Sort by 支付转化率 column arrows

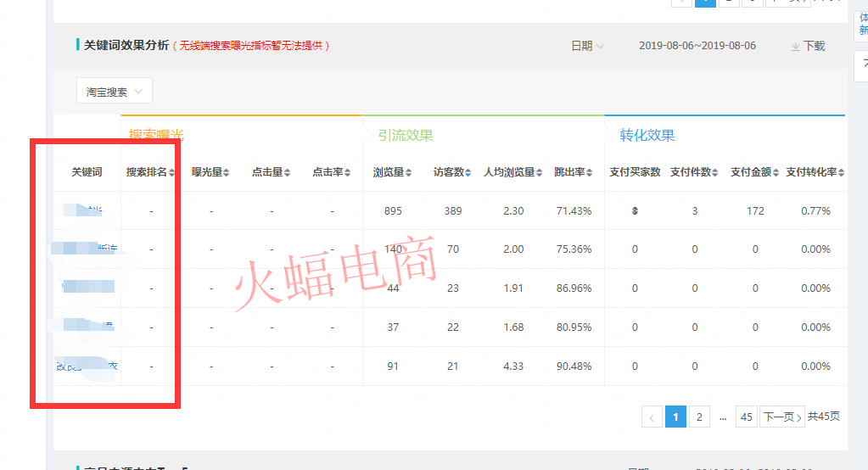pyautogui.click(x=841, y=172)
